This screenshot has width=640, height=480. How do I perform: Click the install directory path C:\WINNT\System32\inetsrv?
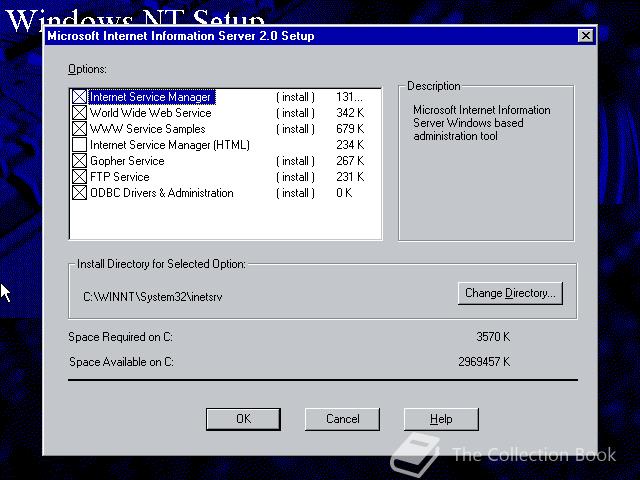pyautogui.click(x=153, y=297)
